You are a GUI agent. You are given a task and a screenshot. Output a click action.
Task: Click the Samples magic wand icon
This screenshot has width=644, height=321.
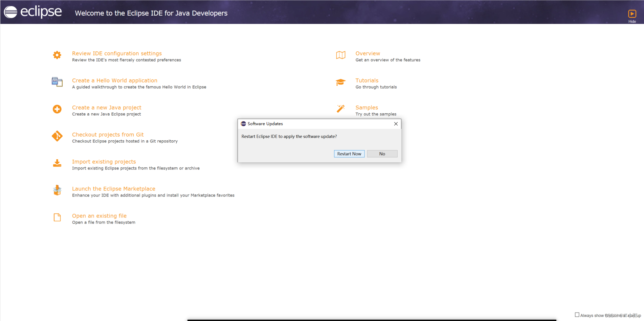click(341, 109)
